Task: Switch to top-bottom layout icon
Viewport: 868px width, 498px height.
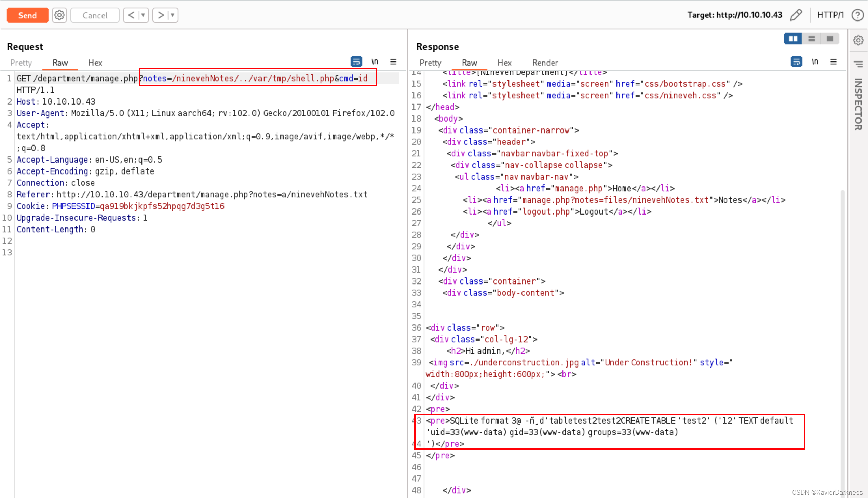Action: 811,39
